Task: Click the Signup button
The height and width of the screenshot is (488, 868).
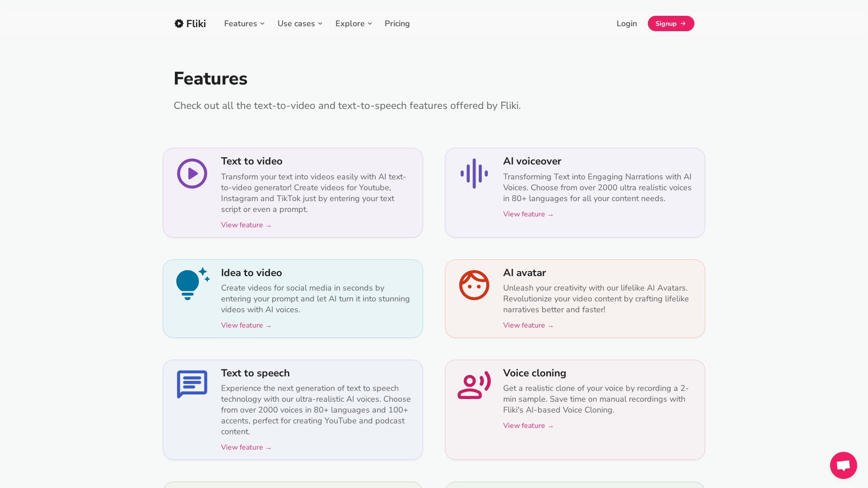Action: click(671, 23)
